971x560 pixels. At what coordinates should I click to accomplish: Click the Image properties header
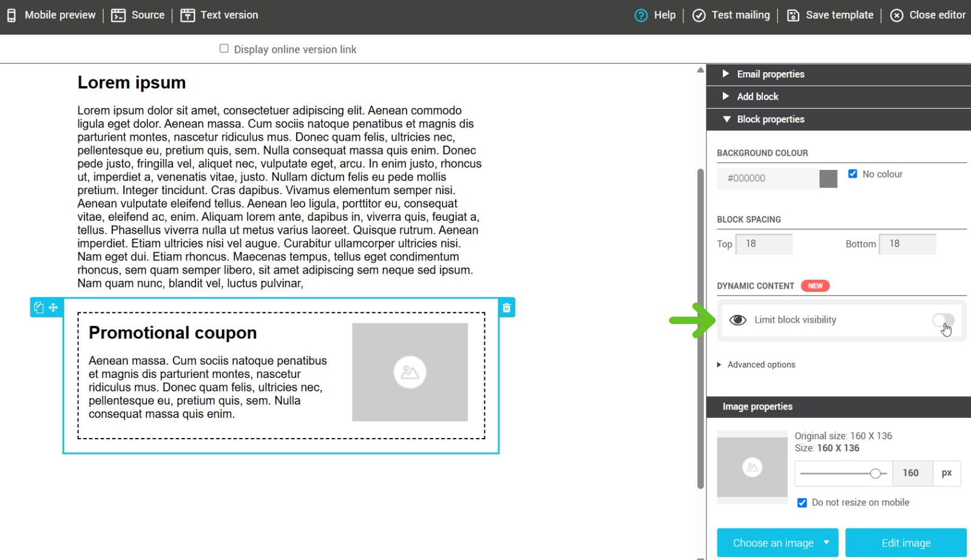[757, 407]
